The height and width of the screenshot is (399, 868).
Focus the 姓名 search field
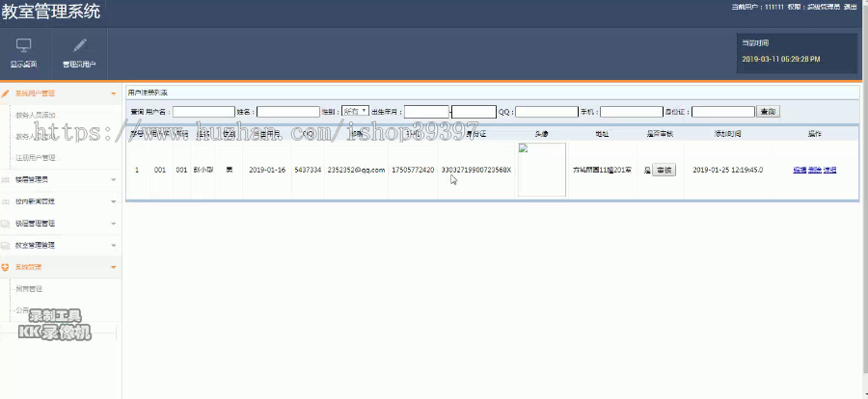pyautogui.click(x=288, y=112)
